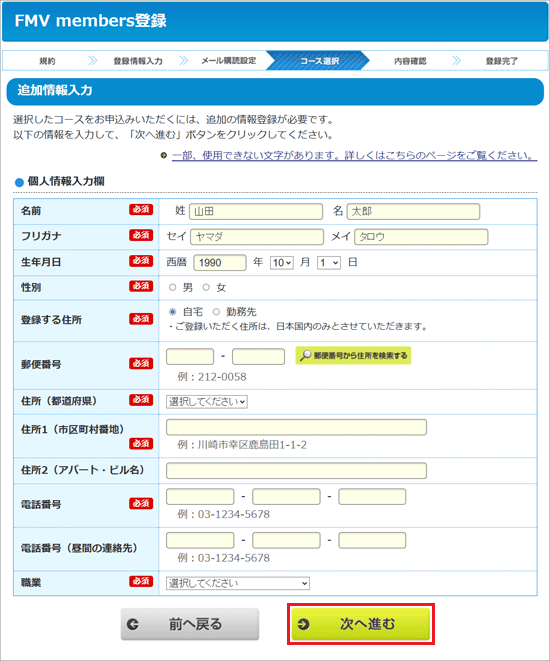
Task: Click the 次へ進む button
Action: pyautogui.click(x=361, y=624)
